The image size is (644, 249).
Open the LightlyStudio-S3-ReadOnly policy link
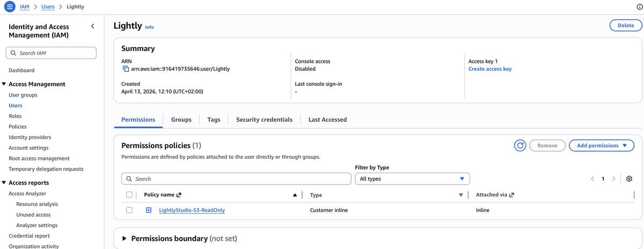[192, 210]
